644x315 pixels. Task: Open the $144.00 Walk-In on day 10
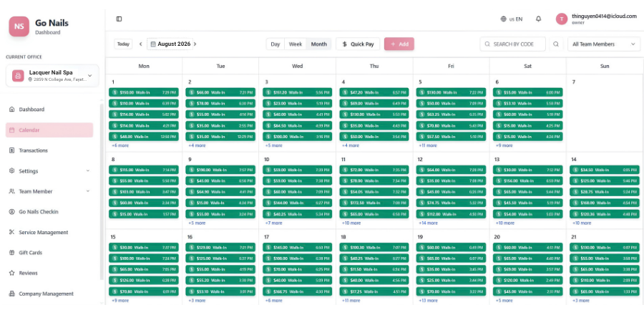(x=298, y=203)
